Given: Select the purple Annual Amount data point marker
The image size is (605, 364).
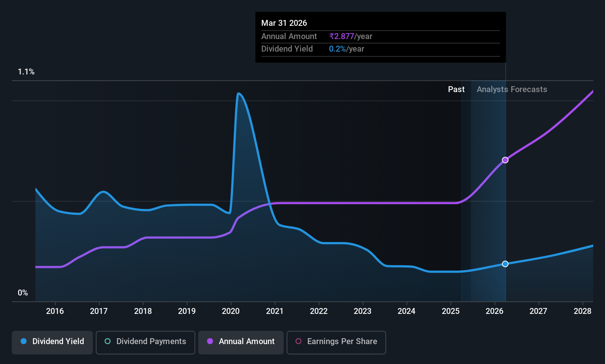Looking at the screenshot, I should [505, 160].
